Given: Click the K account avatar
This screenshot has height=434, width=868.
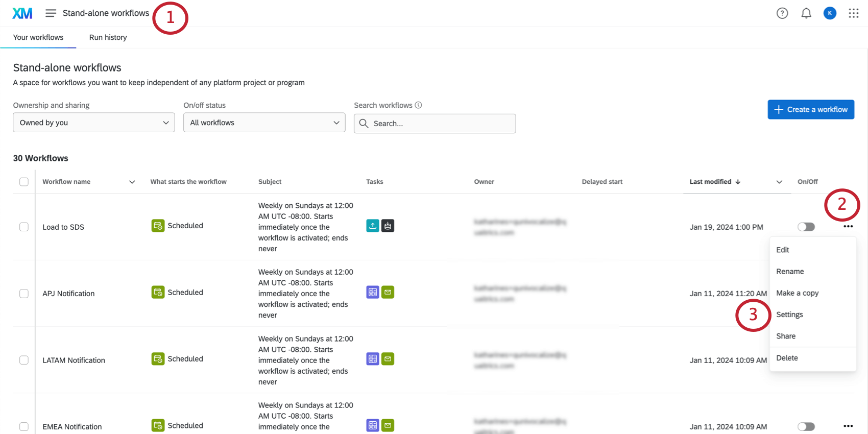Looking at the screenshot, I should pyautogui.click(x=830, y=13).
